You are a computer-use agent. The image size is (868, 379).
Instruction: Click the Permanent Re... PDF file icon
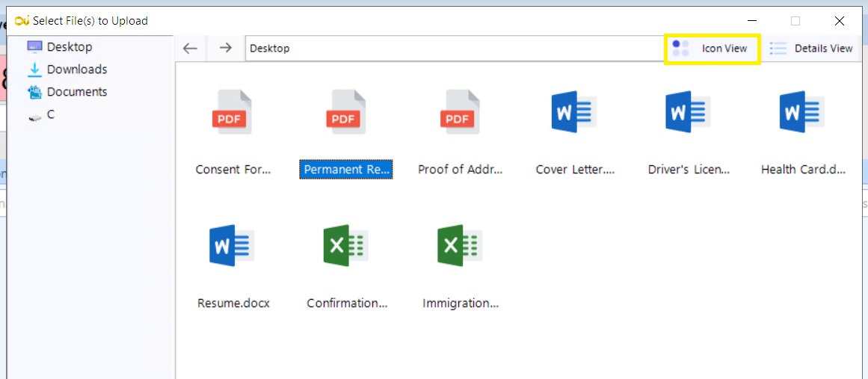pos(346,112)
